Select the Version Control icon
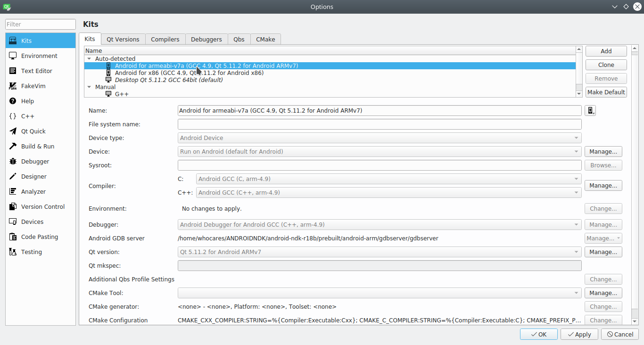 click(13, 206)
